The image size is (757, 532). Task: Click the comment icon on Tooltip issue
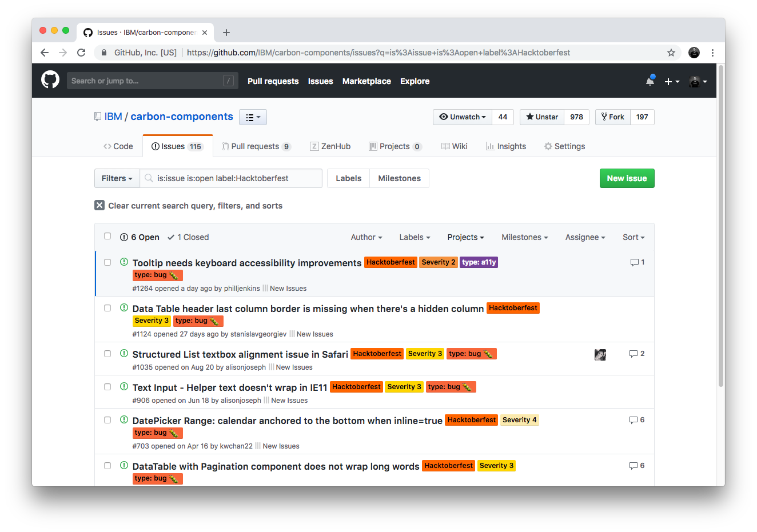point(634,262)
